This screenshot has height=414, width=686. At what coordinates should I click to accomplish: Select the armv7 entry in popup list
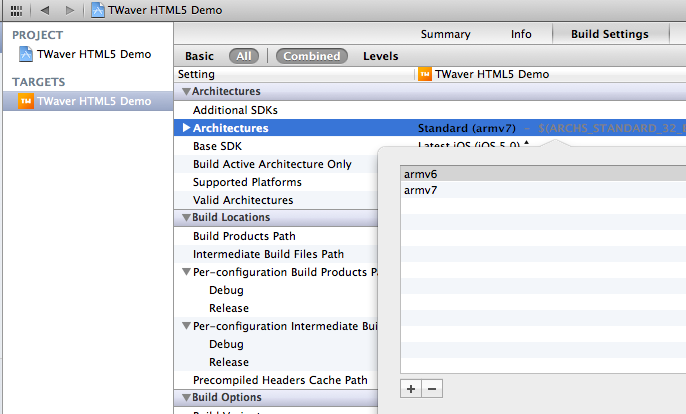tap(543, 190)
